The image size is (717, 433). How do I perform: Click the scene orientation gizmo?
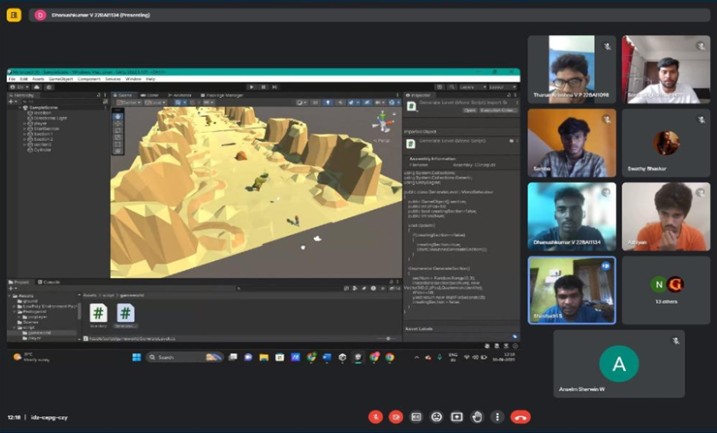tap(383, 122)
